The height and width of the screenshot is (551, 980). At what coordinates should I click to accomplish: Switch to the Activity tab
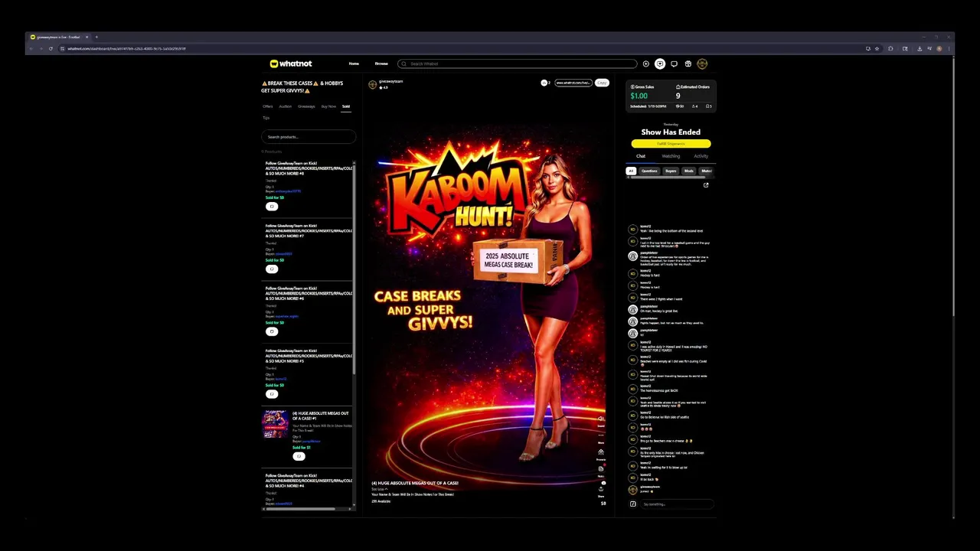[x=701, y=156]
